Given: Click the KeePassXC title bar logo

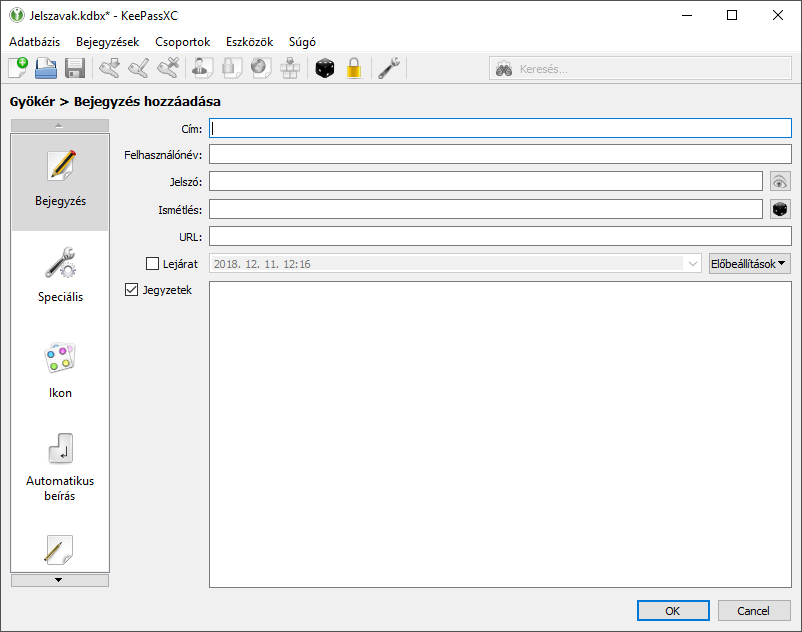Looking at the screenshot, I should tap(17, 15).
